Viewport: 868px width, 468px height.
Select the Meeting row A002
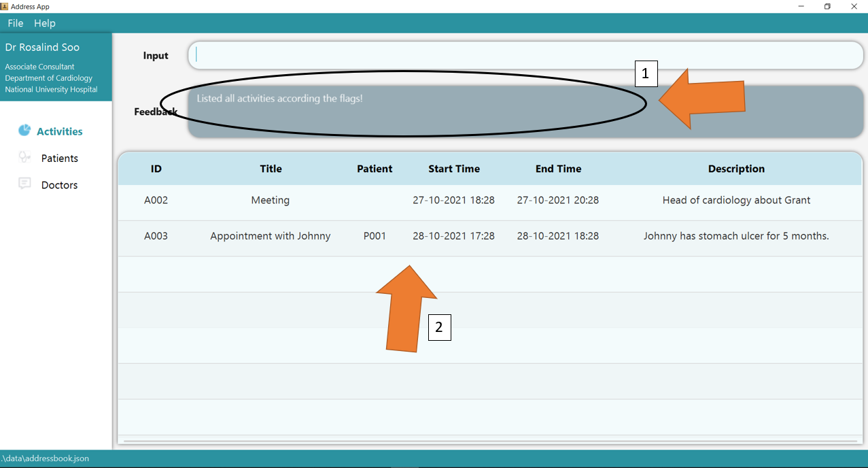271,201
